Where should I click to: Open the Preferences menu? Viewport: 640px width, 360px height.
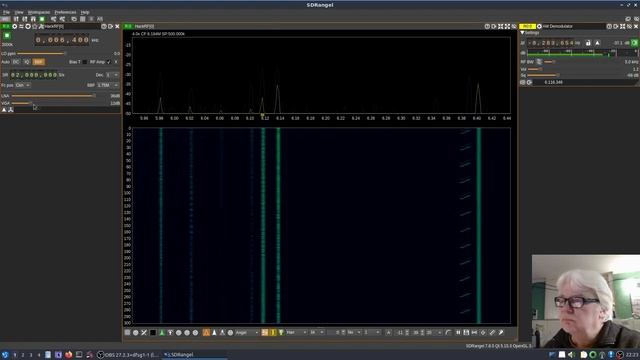pyautogui.click(x=65, y=12)
